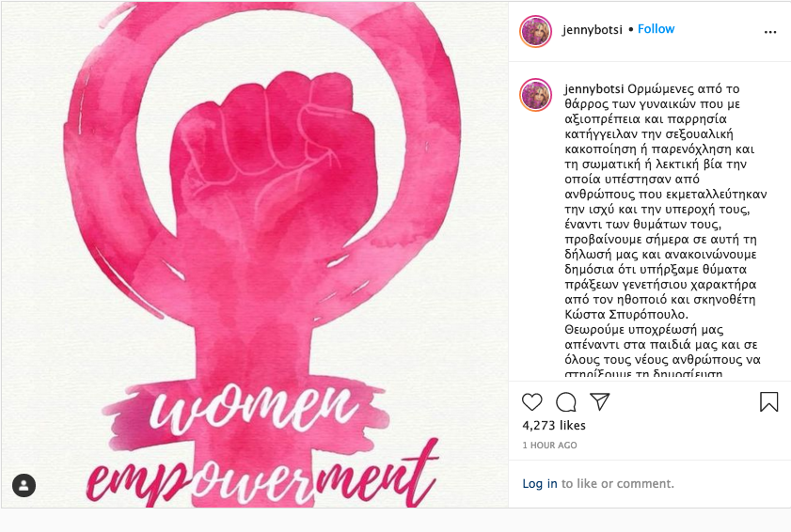The width and height of the screenshot is (791, 532).
Task: Click the 'to like or comment.' text
Action: point(618,483)
